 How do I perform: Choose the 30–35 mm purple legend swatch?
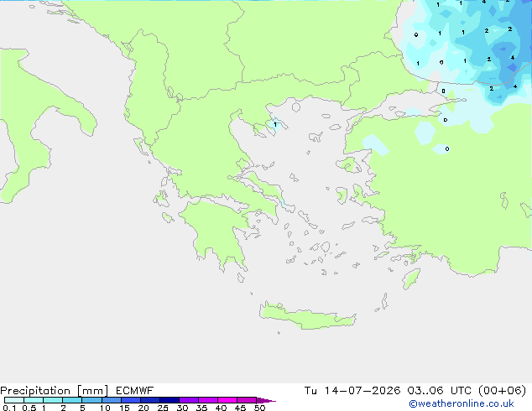pos(189,400)
